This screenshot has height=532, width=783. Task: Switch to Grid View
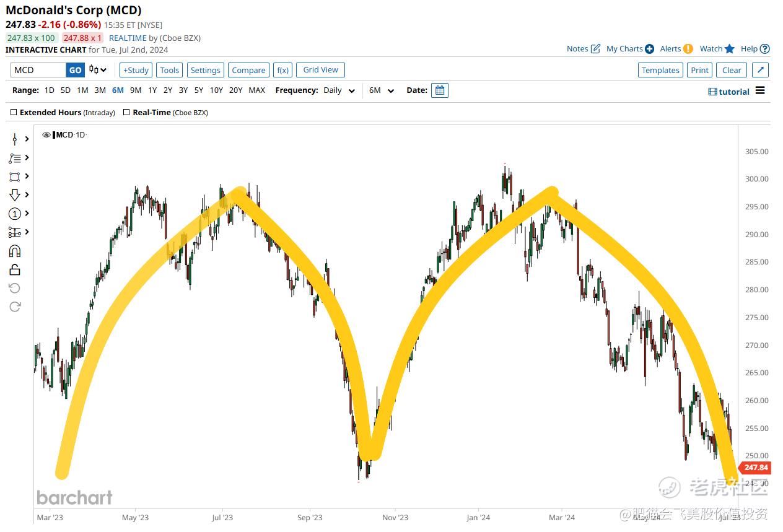(321, 70)
